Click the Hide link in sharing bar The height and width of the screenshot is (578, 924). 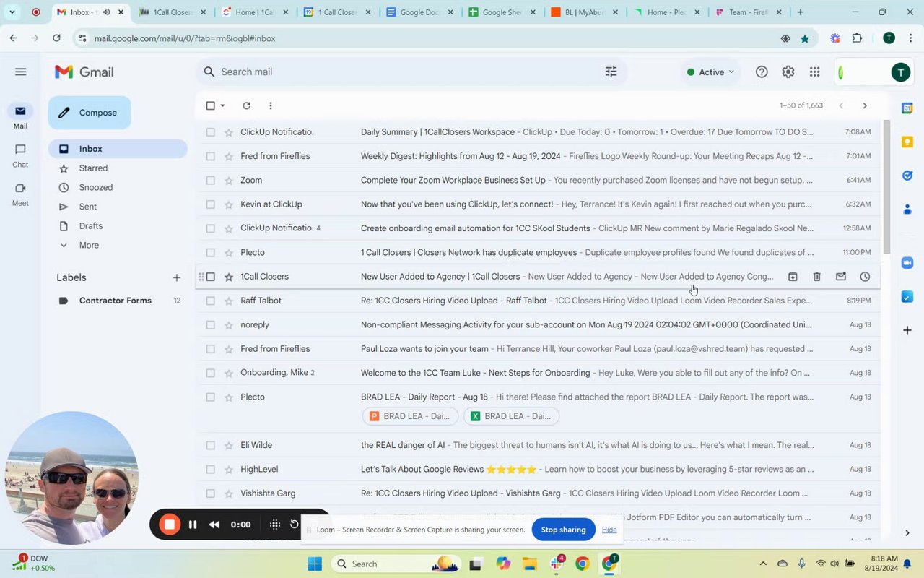[609, 530]
